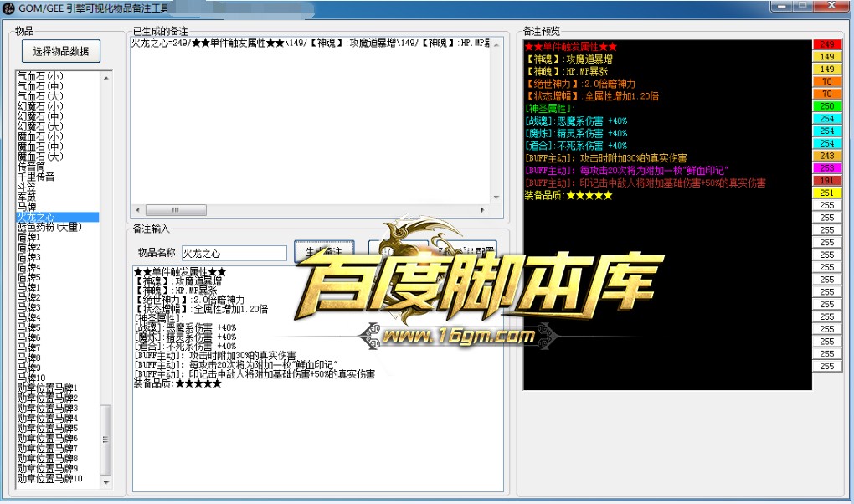This screenshot has width=854, height=504.
Task: Select 军鼓 in the item list
Action: pyautogui.click(x=26, y=197)
